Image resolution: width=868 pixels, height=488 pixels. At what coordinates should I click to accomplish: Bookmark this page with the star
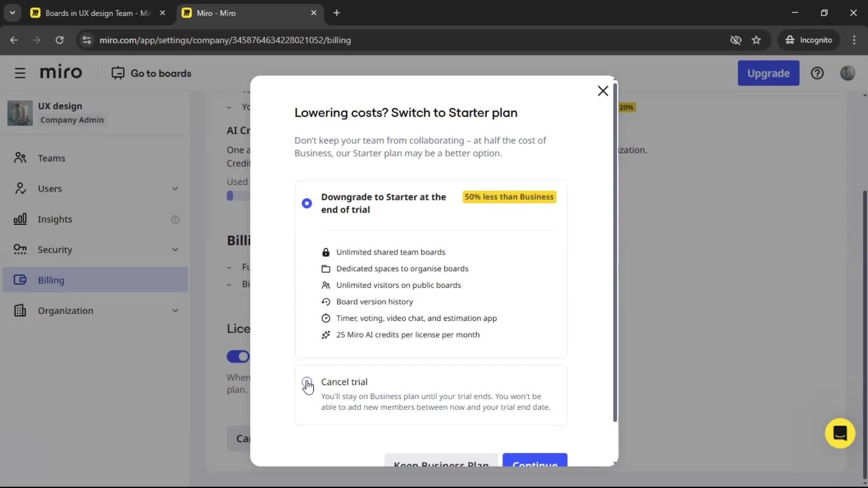click(756, 40)
